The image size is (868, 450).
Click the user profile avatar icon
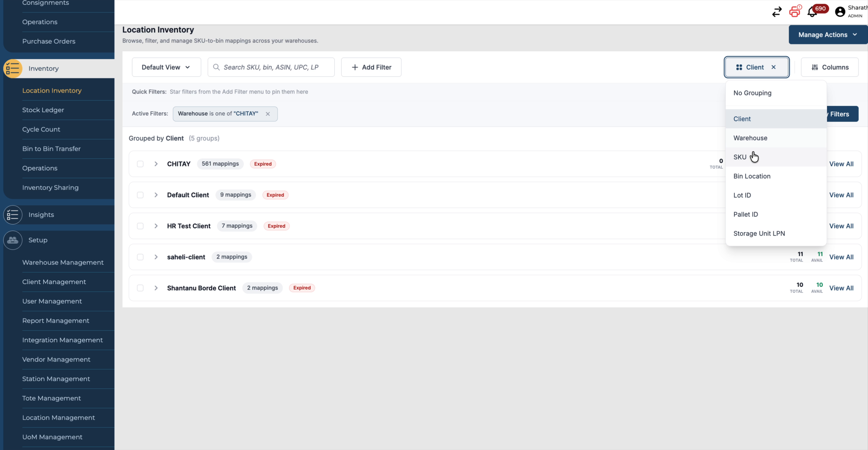(x=840, y=12)
